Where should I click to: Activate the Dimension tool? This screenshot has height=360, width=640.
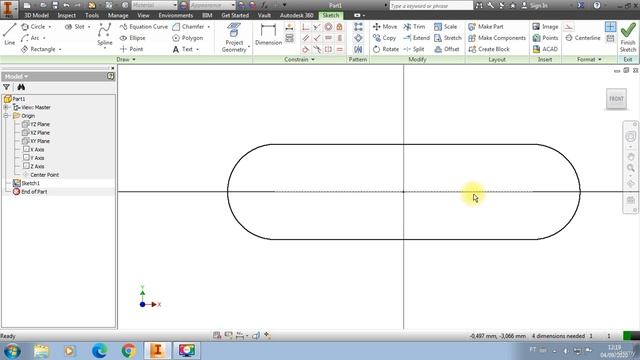(x=268, y=35)
